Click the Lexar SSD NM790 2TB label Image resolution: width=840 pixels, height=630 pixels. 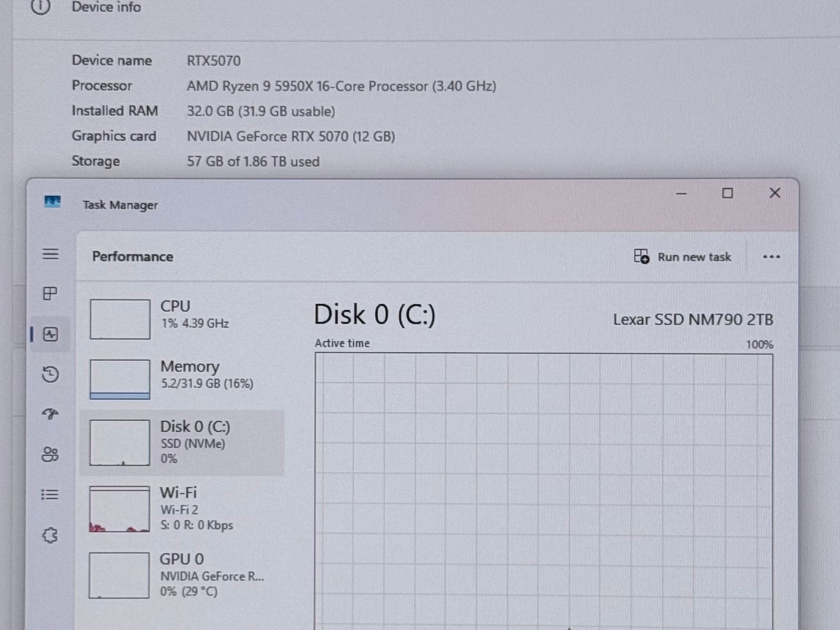(693, 320)
